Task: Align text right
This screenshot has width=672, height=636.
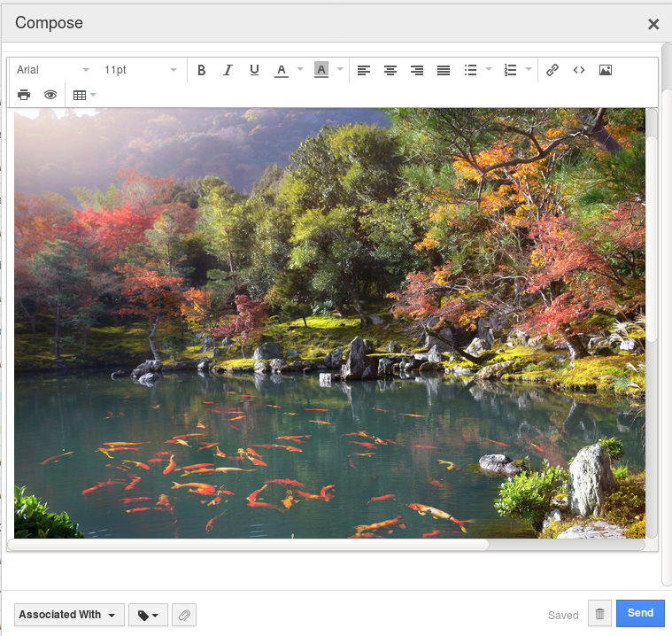Action: point(417,70)
